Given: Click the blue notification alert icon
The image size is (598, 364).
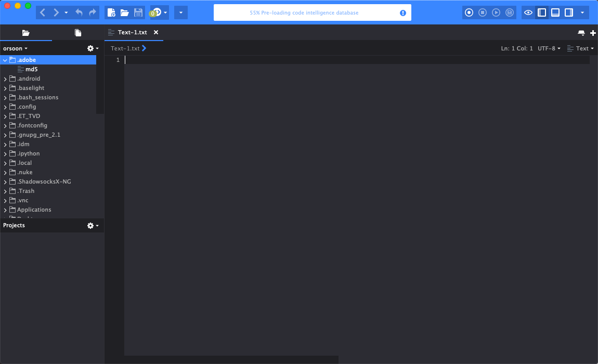Looking at the screenshot, I should [402, 13].
